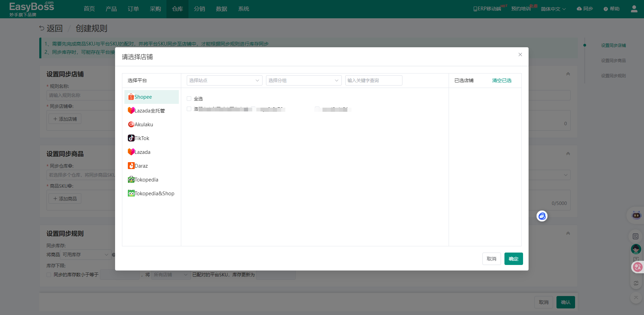Click the Akulaku logo icon
The width and height of the screenshot is (644, 315).
coord(131,125)
